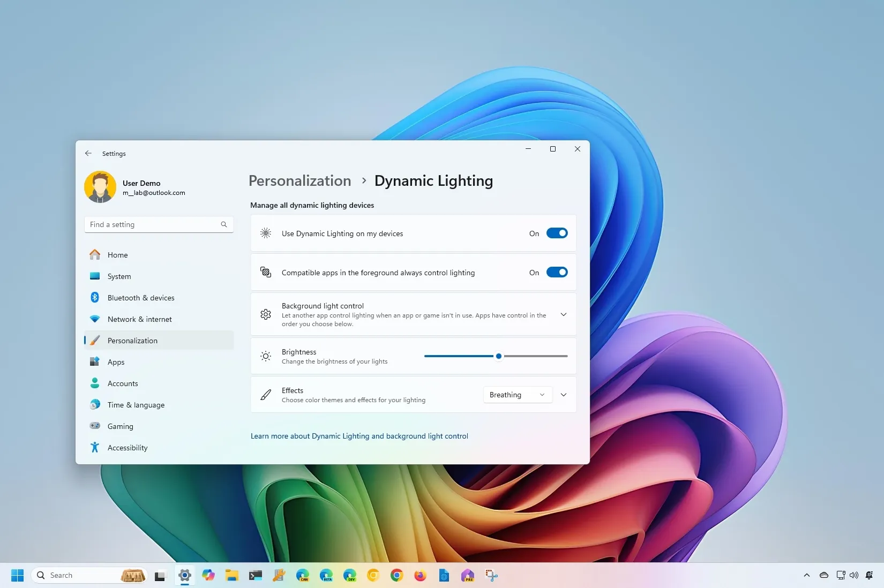
Task: Toggle foreground apps always control lighting
Action: coord(557,272)
